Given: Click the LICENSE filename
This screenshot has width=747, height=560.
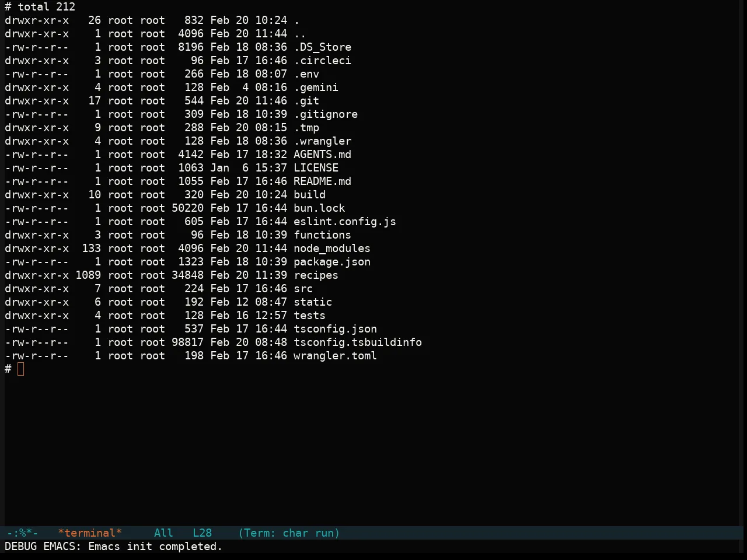Looking at the screenshot, I should (316, 168).
